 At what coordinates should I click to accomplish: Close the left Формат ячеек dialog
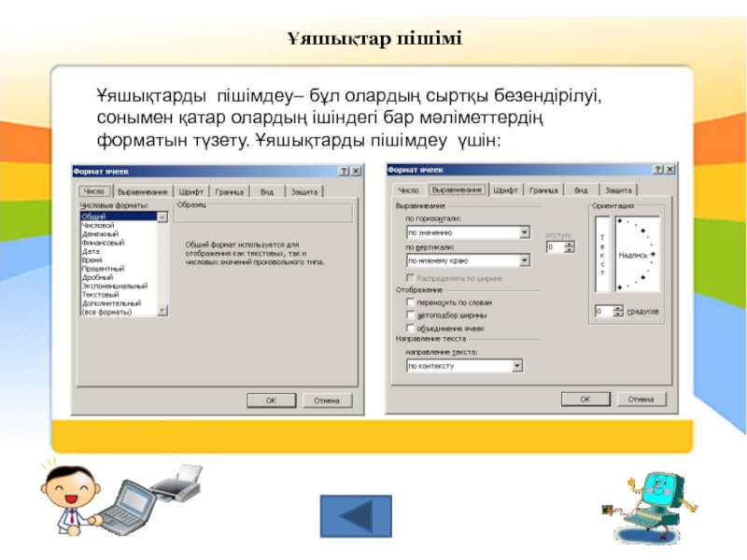[x=356, y=171]
